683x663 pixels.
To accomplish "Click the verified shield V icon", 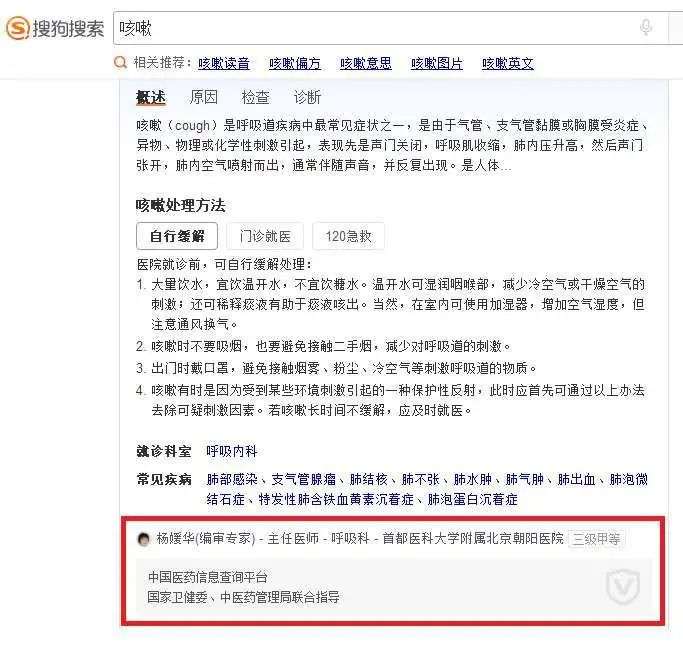I will (623, 587).
